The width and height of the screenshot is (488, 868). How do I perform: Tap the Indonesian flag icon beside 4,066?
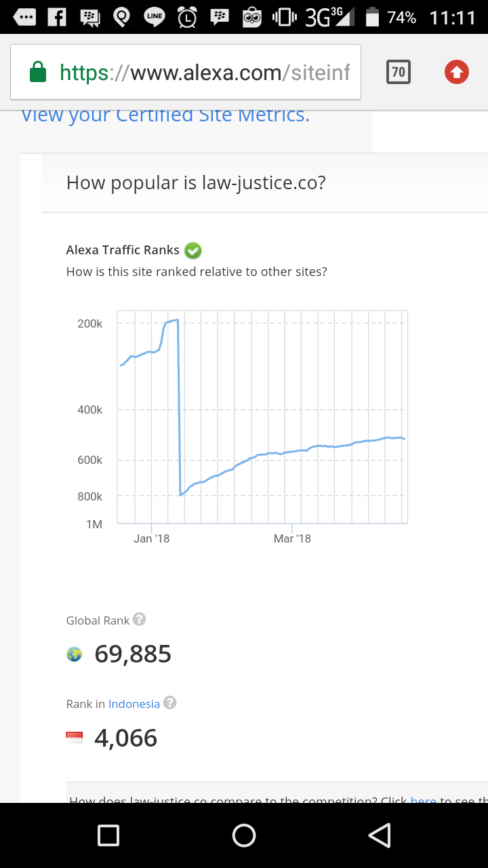tap(75, 736)
